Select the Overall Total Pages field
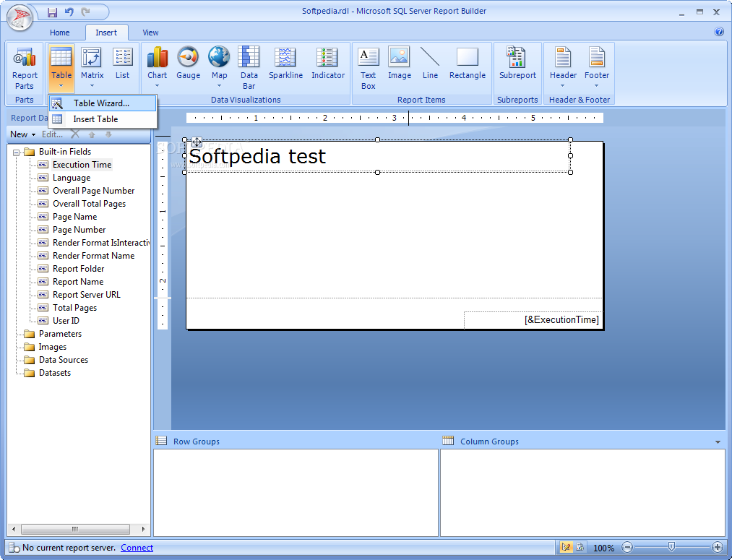Viewport: 732px width, 560px height. tap(89, 204)
